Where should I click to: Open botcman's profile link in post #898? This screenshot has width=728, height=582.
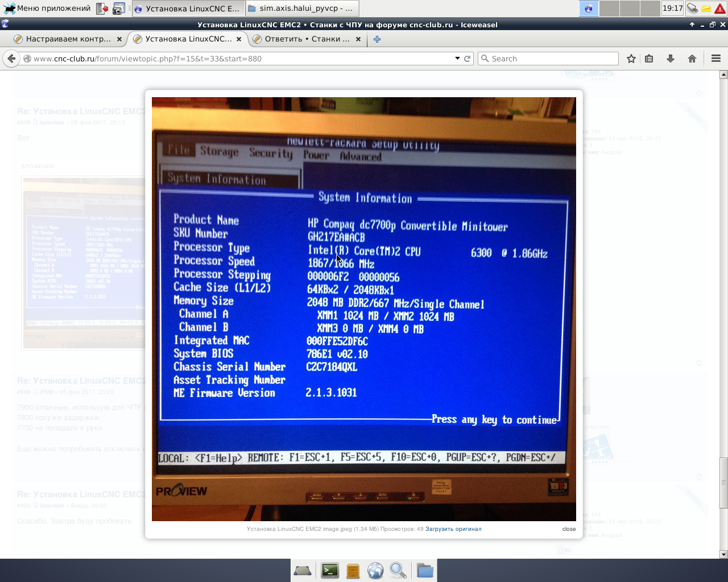click(x=52, y=123)
